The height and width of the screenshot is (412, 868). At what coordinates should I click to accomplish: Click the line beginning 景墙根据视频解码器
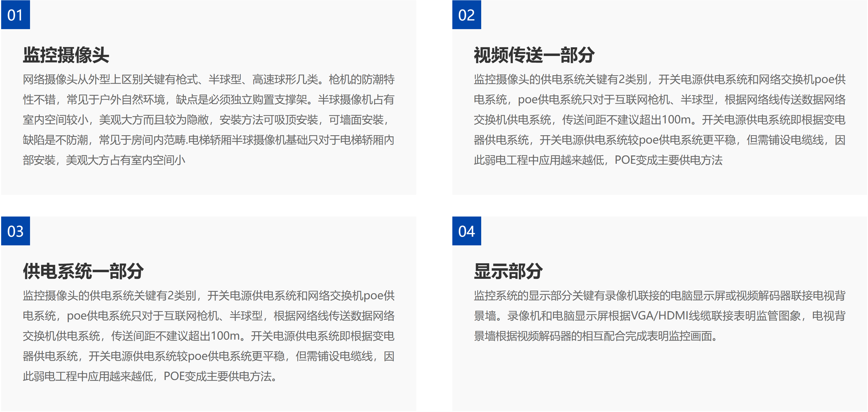coord(596,336)
